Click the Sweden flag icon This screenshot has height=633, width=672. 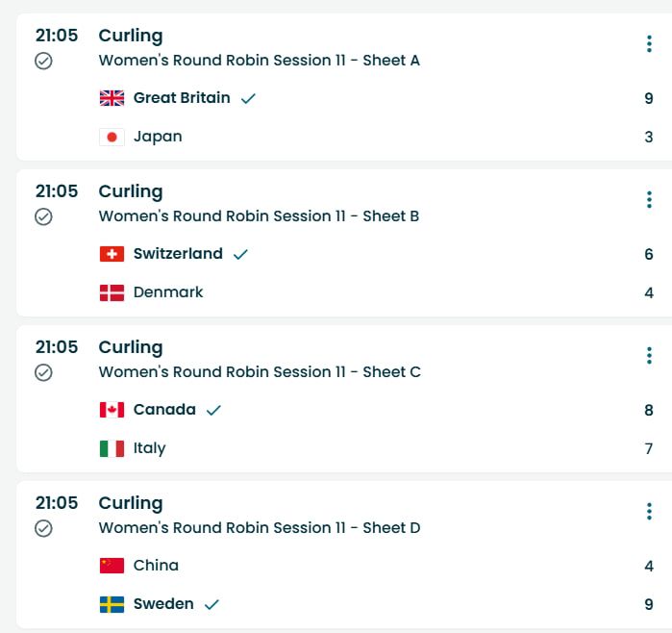[x=112, y=604]
